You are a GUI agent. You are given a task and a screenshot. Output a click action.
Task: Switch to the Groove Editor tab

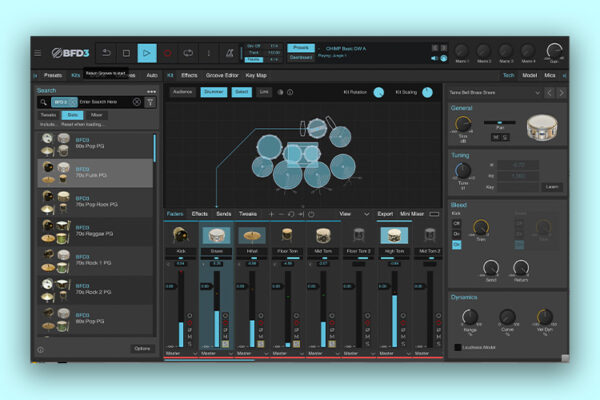click(x=222, y=75)
